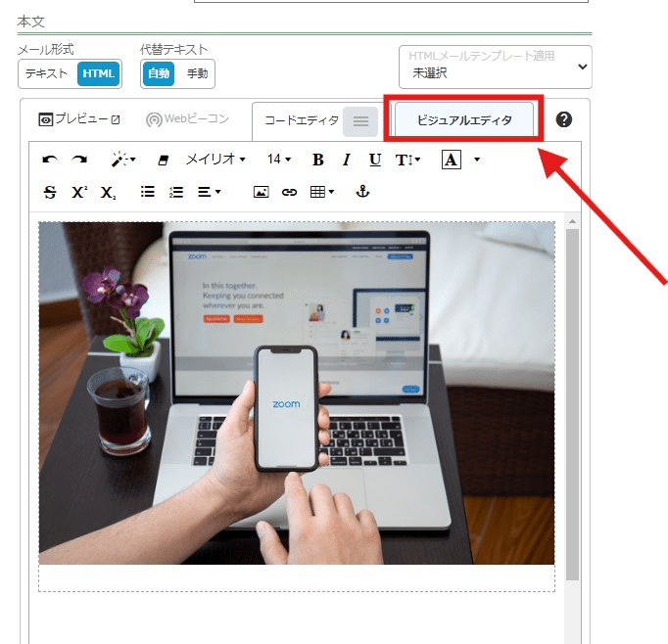Open text size T dropdown
Viewport: 668px width, 644px height.
[x=407, y=161]
